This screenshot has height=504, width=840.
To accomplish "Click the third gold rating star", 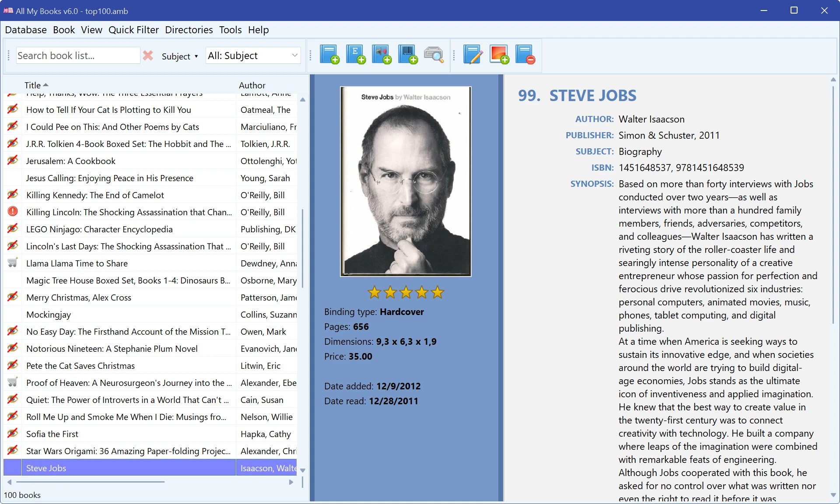I will point(406,292).
